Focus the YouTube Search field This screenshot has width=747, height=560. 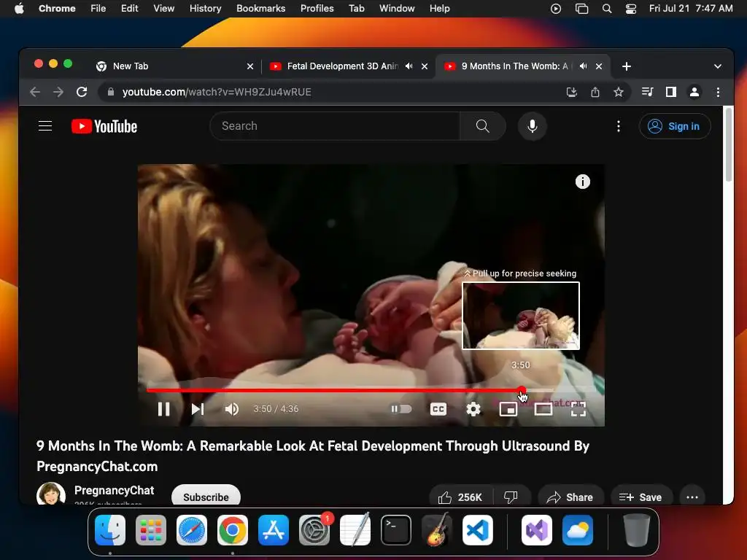pos(334,126)
